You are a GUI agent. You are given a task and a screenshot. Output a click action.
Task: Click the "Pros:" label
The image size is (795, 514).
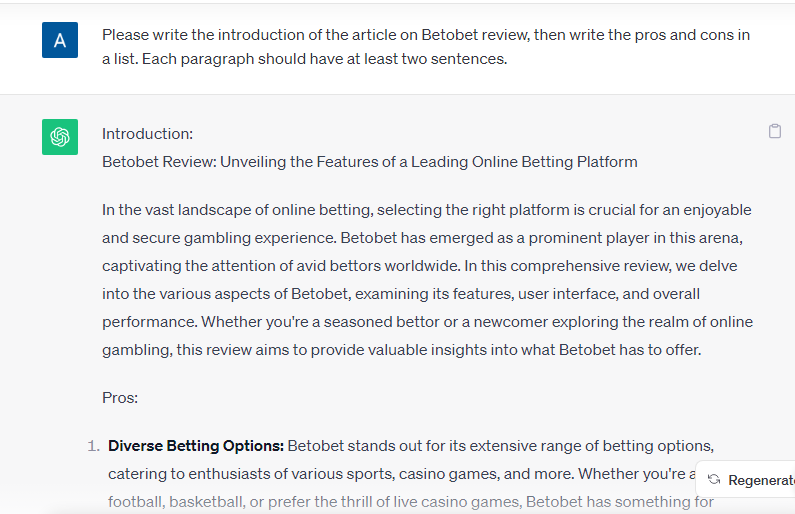pyautogui.click(x=120, y=398)
